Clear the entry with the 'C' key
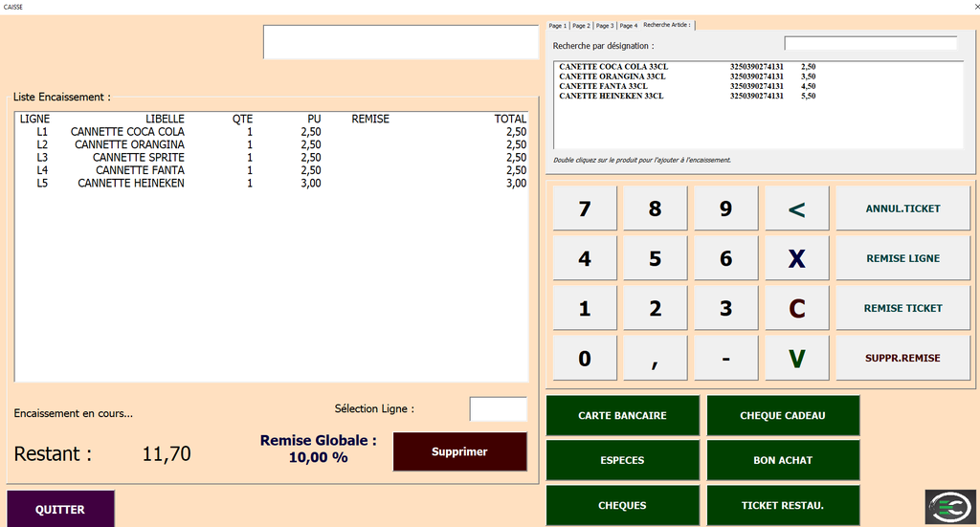 (x=797, y=309)
